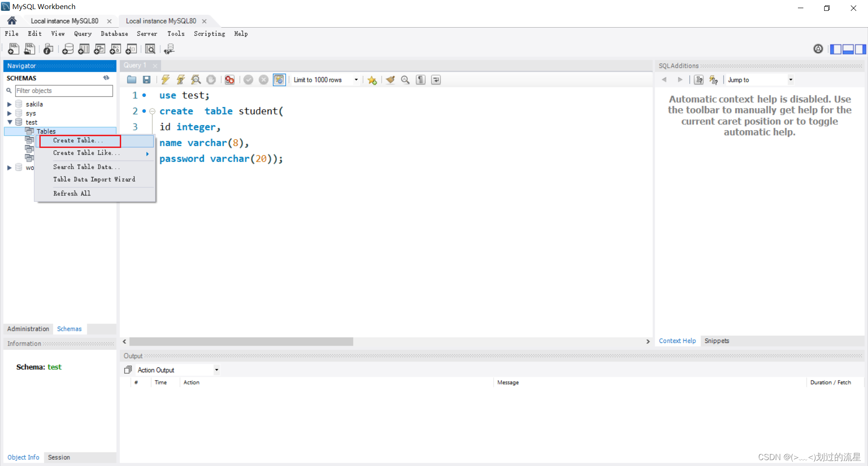Choose Table Data Import Wizard
The width and height of the screenshot is (868, 466).
pos(95,179)
